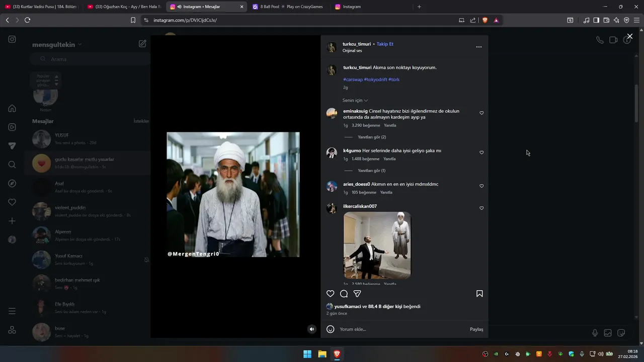
Task: Open Search from the sidebar
Action: point(12,164)
